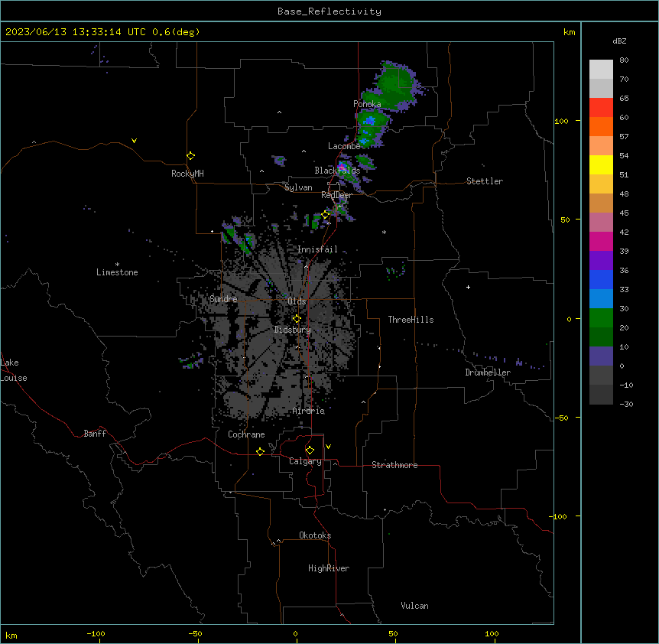Click the Calgary city label
Image resolution: width=659 pixels, height=644 pixels.
coord(305,461)
